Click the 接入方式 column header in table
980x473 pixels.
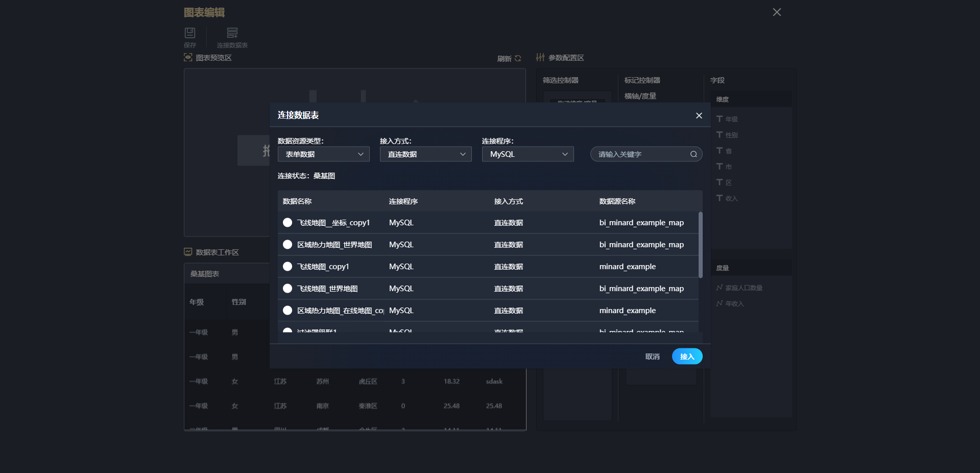click(509, 201)
